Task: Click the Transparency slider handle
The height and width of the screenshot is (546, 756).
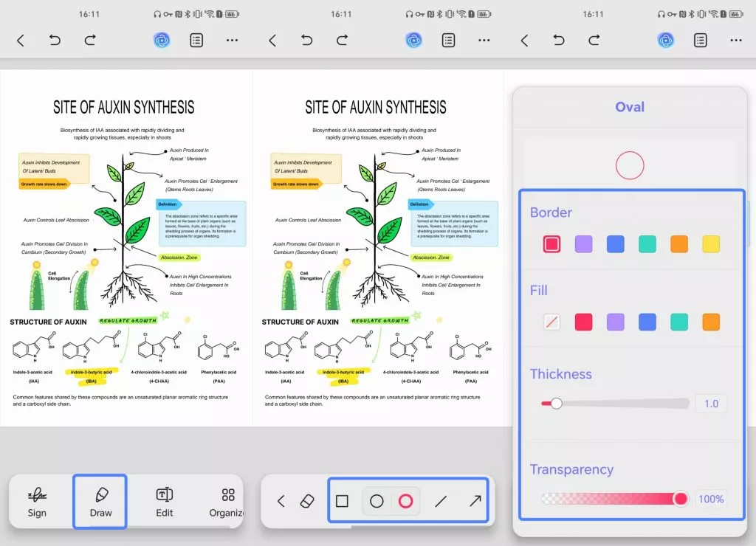Action: (x=680, y=499)
